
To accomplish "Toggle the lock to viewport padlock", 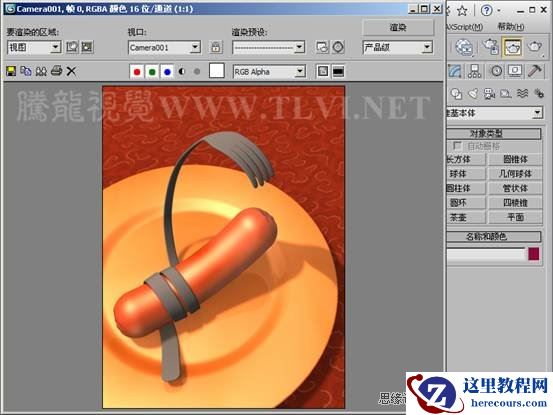I will point(216,47).
